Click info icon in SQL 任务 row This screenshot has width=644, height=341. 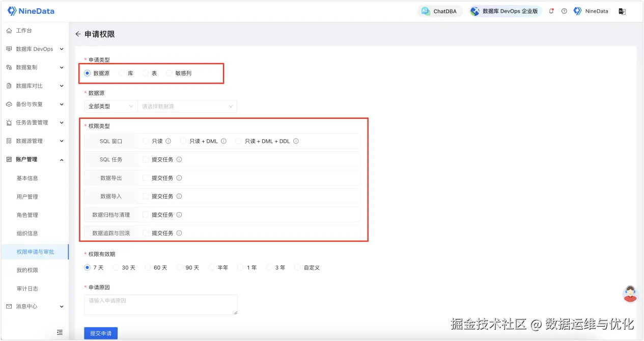point(179,160)
